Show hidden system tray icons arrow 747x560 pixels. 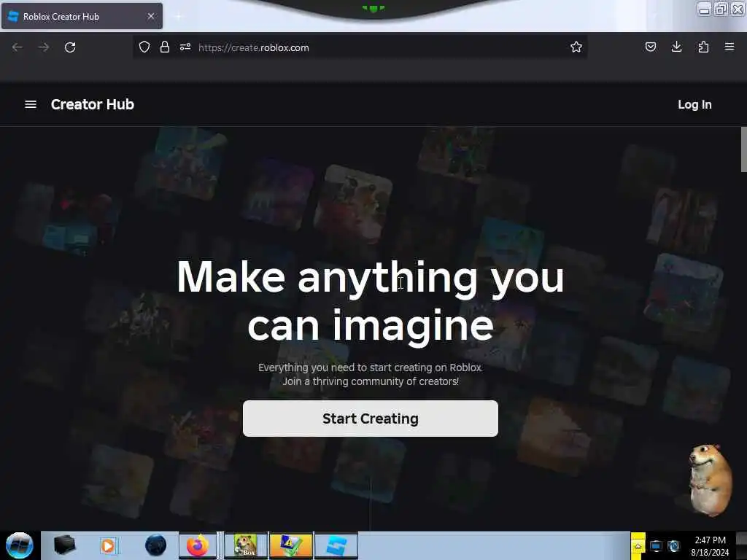638,546
